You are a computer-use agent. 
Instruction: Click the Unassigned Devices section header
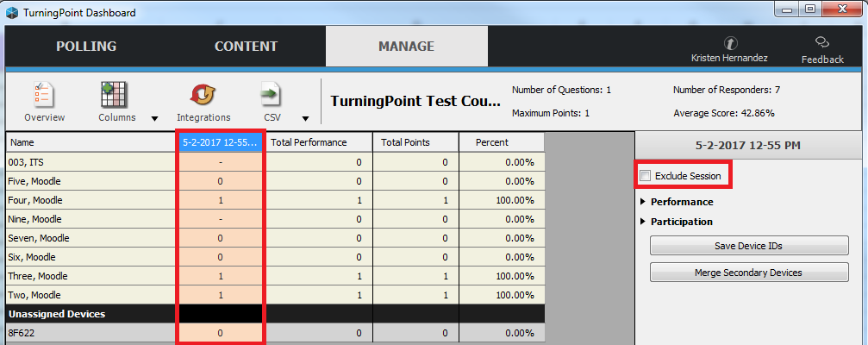click(x=275, y=314)
